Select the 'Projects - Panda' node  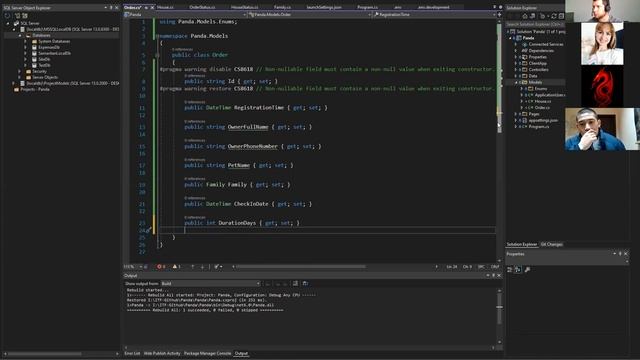(x=35, y=89)
